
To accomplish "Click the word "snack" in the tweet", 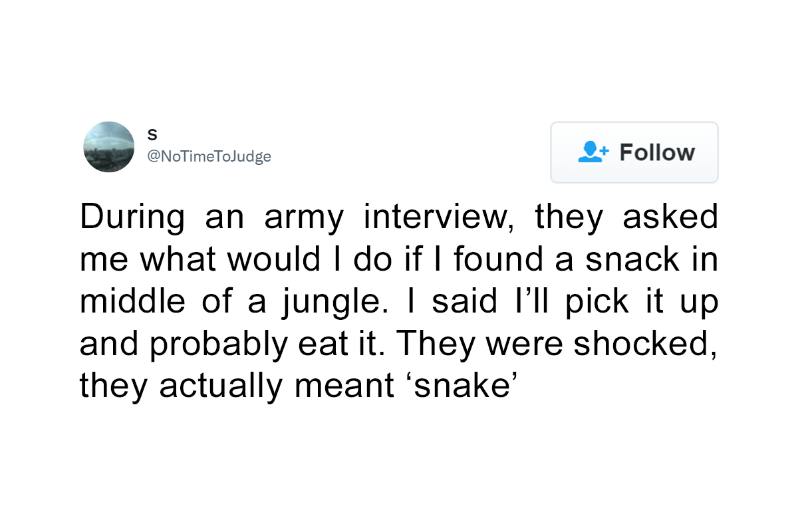I will pyautogui.click(x=632, y=261).
